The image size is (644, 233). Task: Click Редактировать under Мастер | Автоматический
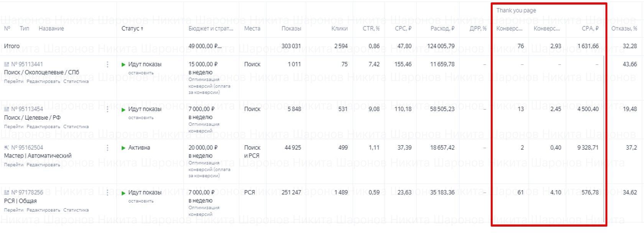coord(43,165)
